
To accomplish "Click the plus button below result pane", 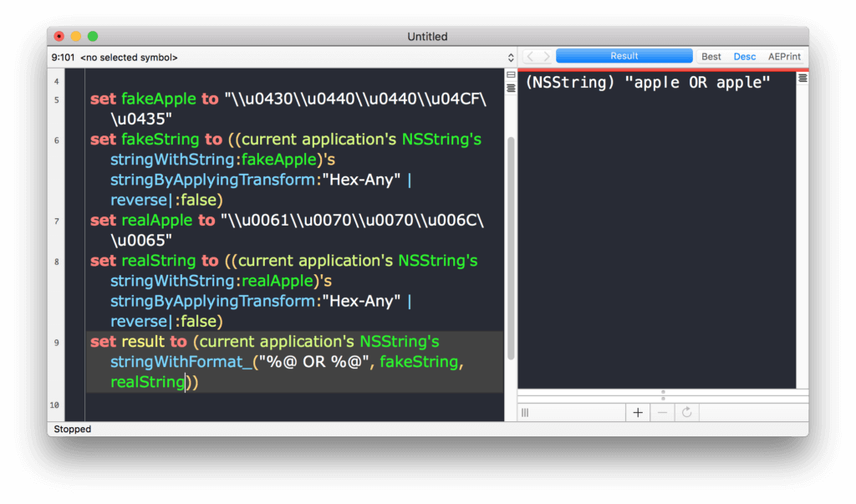I will tap(638, 412).
